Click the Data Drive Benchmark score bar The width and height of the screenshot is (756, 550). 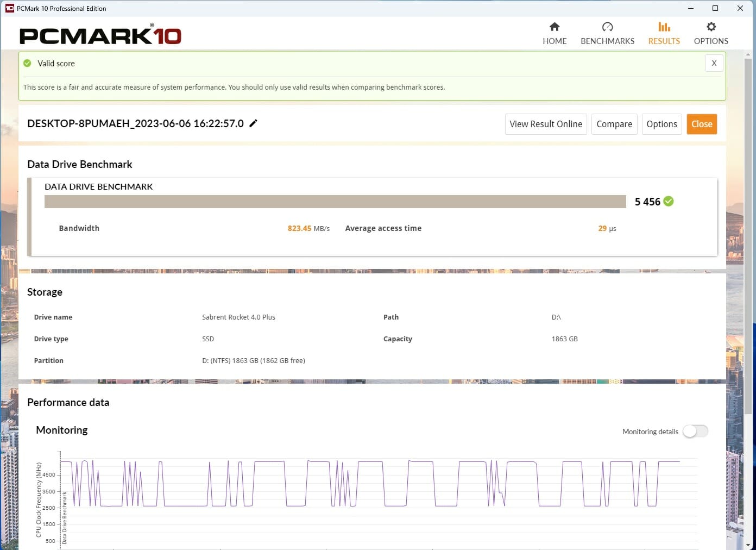coord(335,202)
